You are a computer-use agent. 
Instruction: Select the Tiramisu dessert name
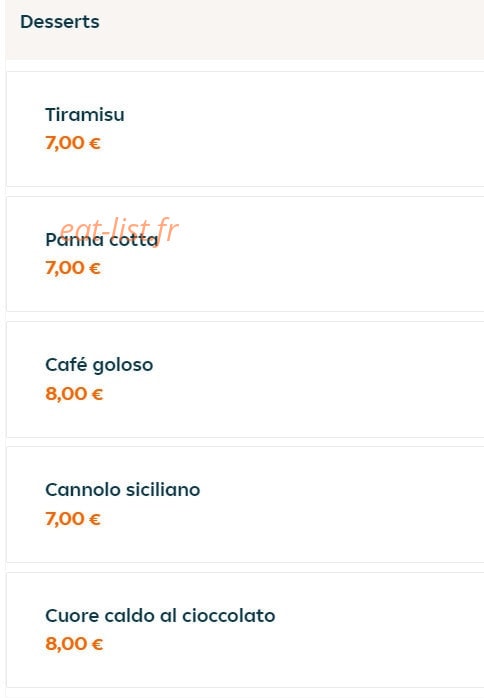tap(85, 114)
